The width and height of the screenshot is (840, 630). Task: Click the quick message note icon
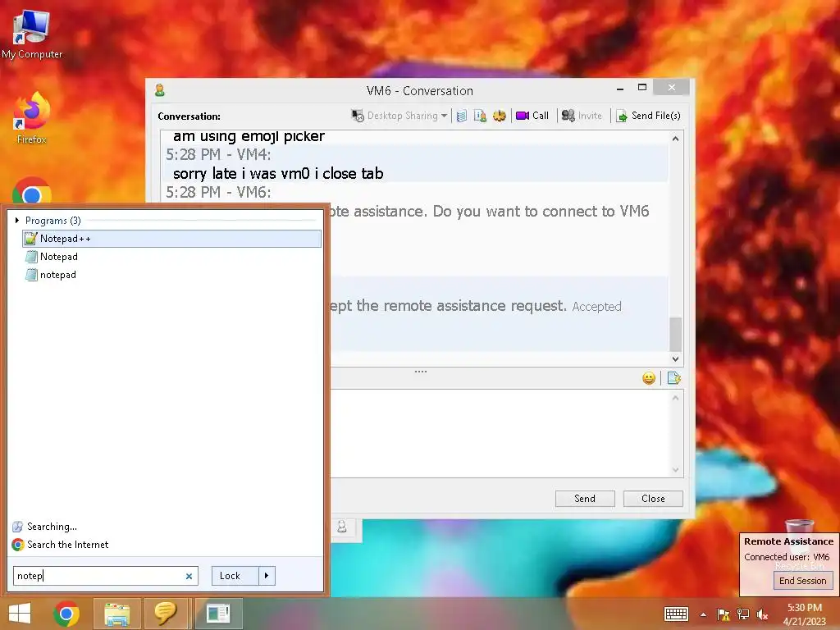pos(674,378)
